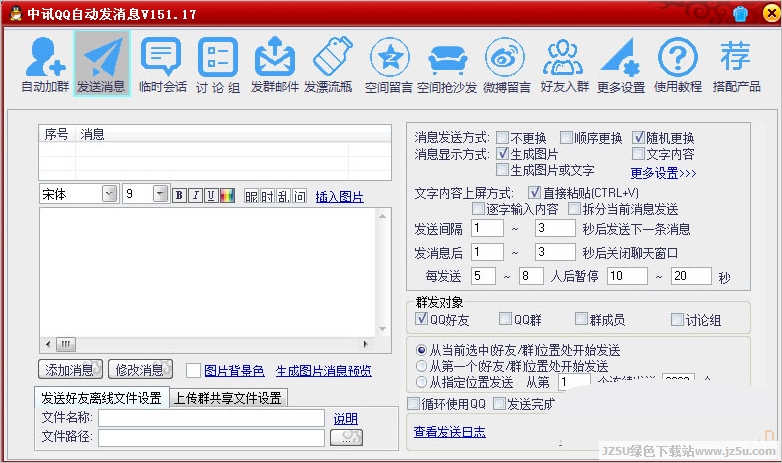Click the 图片背景色 link
This screenshot has width=782, height=463.
pyautogui.click(x=234, y=371)
